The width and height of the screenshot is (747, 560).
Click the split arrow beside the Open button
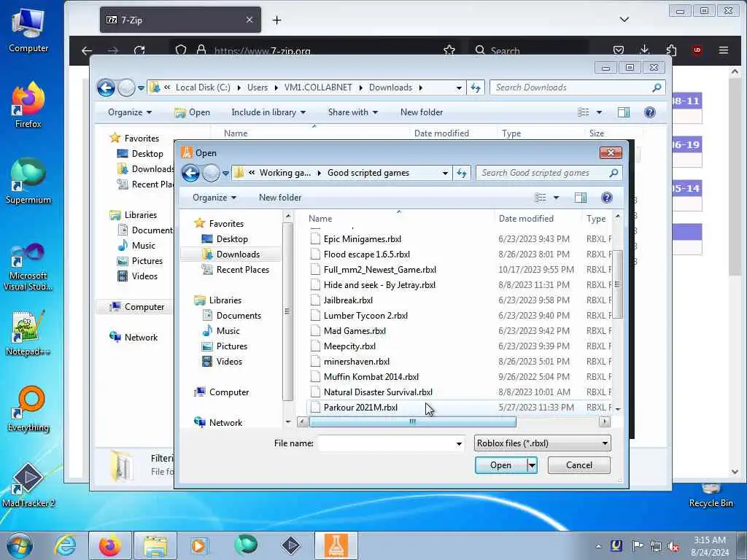[532, 465]
